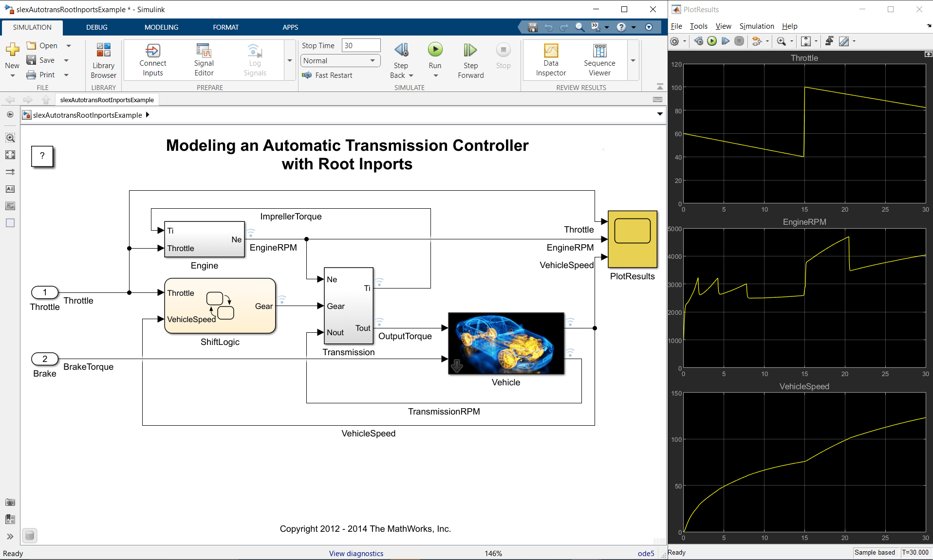This screenshot has height=560, width=933.
Task: Open the Library Browser
Action: [103, 60]
